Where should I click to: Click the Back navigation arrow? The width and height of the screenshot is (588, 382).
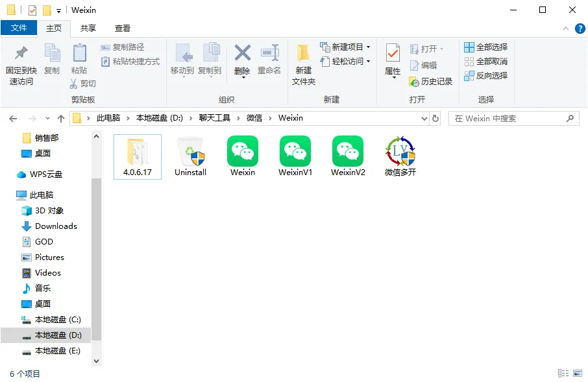[x=13, y=119]
